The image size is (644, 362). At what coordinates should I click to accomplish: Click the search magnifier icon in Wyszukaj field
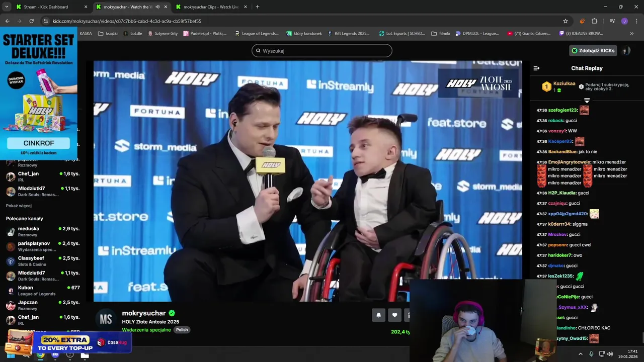[258, 51]
